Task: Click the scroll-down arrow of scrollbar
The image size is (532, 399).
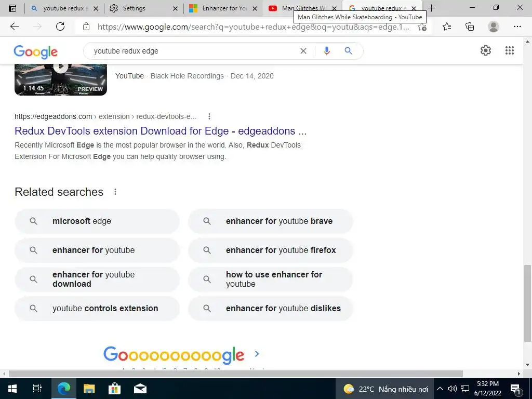Action: pos(527,365)
